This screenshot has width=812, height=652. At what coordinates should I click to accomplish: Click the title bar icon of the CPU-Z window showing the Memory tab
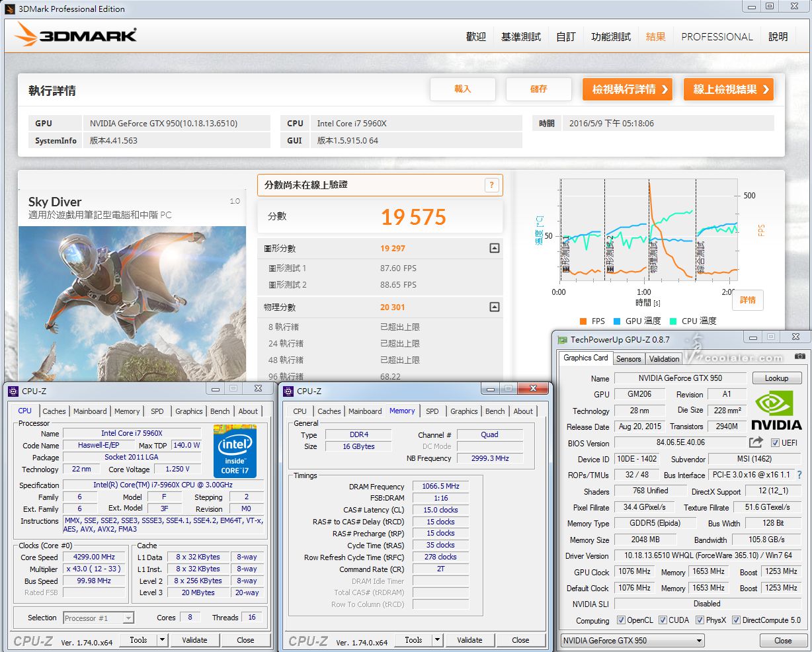coord(288,391)
